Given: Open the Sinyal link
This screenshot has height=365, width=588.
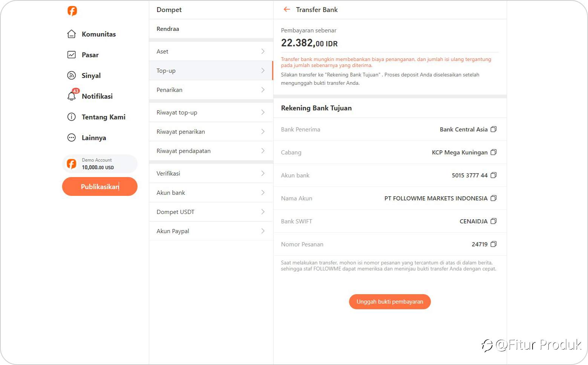Looking at the screenshot, I should coord(91,75).
